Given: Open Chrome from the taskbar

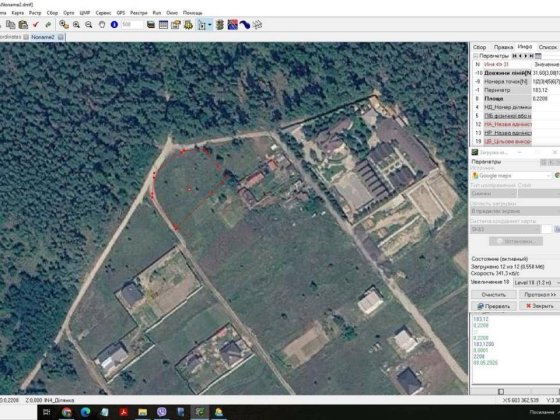Looking at the screenshot, I should tap(66, 412).
